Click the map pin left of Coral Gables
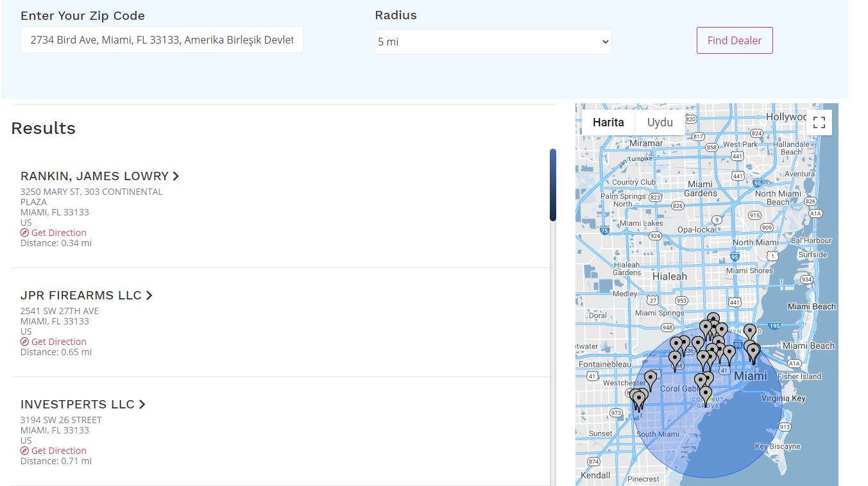This screenshot has height=486, width=868. [x=651, y=379]
